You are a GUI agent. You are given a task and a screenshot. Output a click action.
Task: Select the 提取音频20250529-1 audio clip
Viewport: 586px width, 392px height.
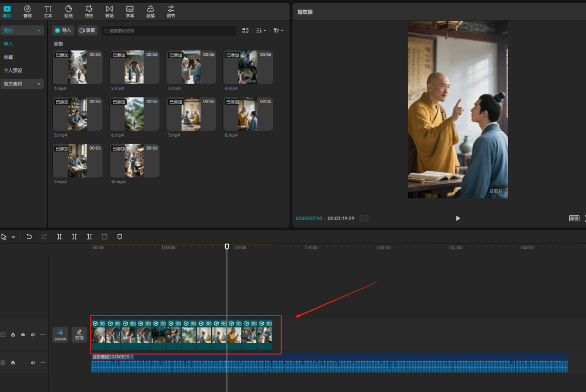(x=329, y=363)
